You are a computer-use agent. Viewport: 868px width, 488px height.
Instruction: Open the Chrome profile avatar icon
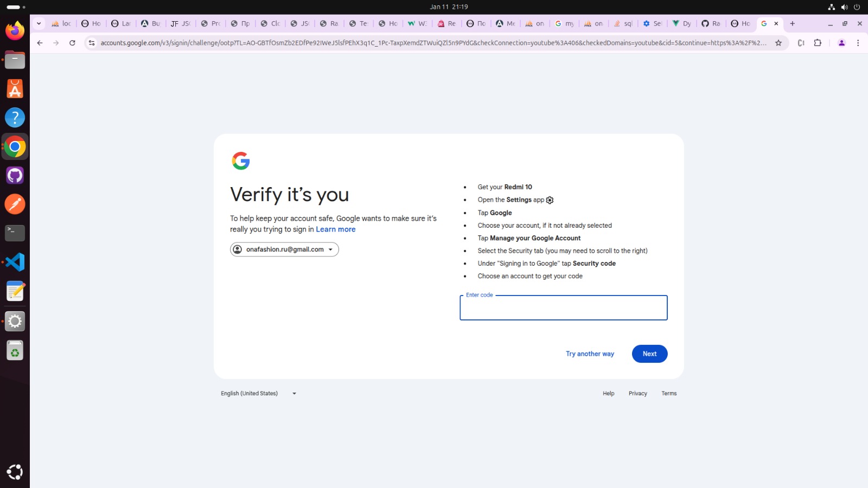pos(841,43)
